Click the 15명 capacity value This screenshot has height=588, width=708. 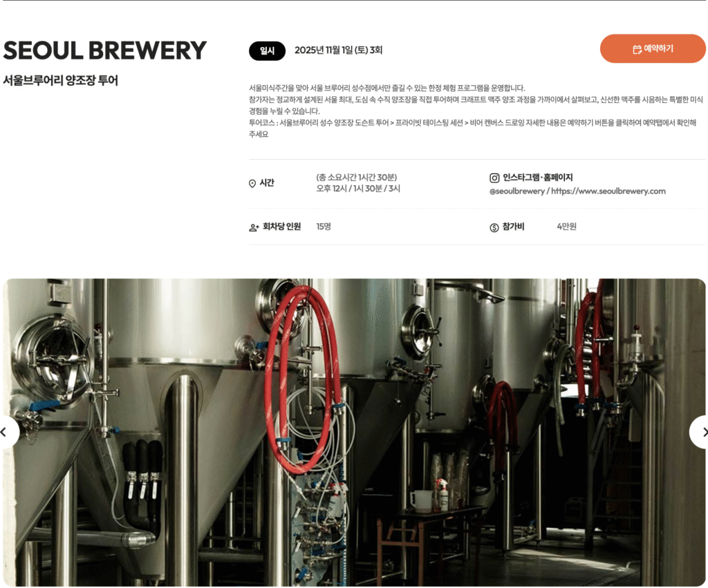pyautogui.click(x=324, y=227)
